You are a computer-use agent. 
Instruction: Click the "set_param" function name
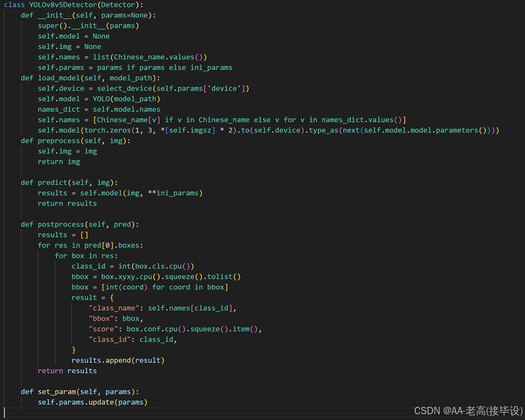57,392
